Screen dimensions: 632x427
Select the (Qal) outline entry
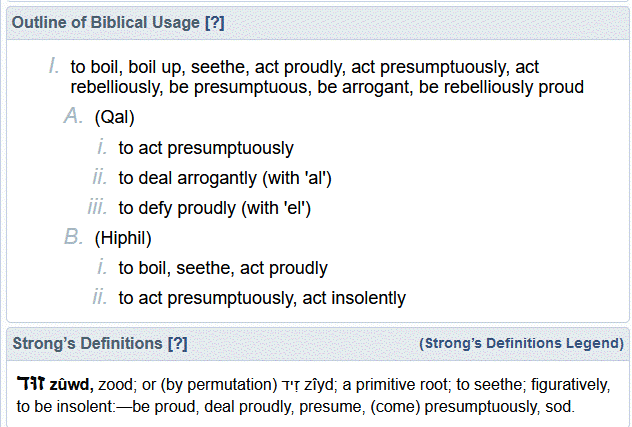[114, 118]
